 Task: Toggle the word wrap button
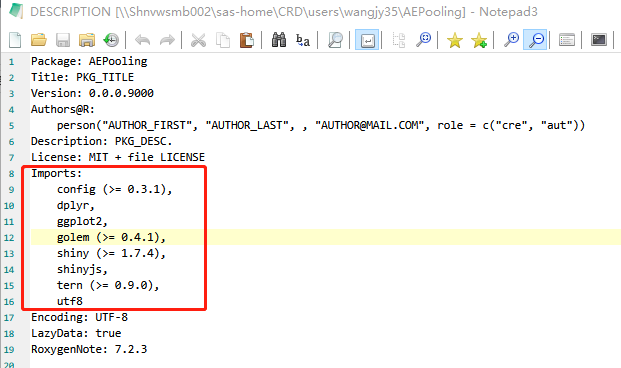click(x=367, y=40)
